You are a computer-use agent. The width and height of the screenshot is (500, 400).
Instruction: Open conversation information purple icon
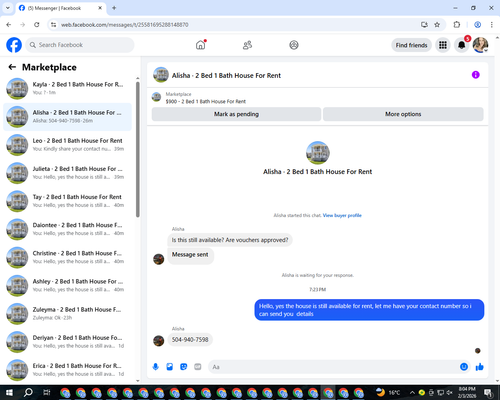point(475,75)
